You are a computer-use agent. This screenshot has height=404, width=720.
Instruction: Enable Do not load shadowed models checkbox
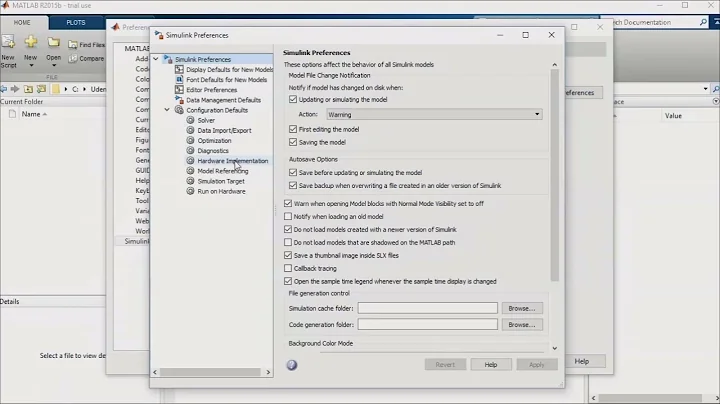288,241
